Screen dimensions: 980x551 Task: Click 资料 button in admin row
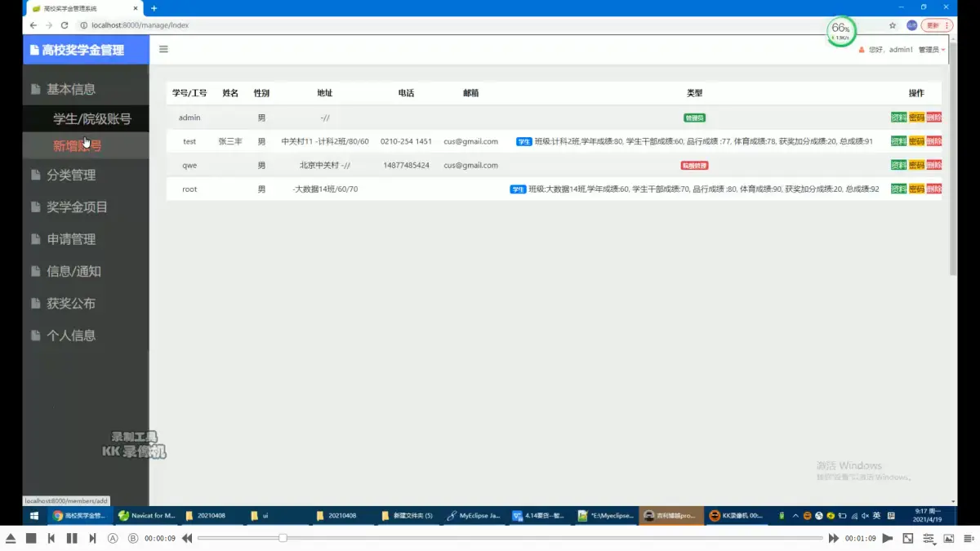coord(898,118)
